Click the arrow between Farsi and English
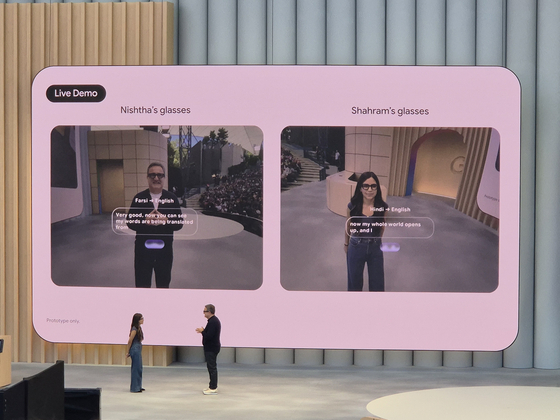The width and height of the screenshot is (560, 420). [151, 201]
